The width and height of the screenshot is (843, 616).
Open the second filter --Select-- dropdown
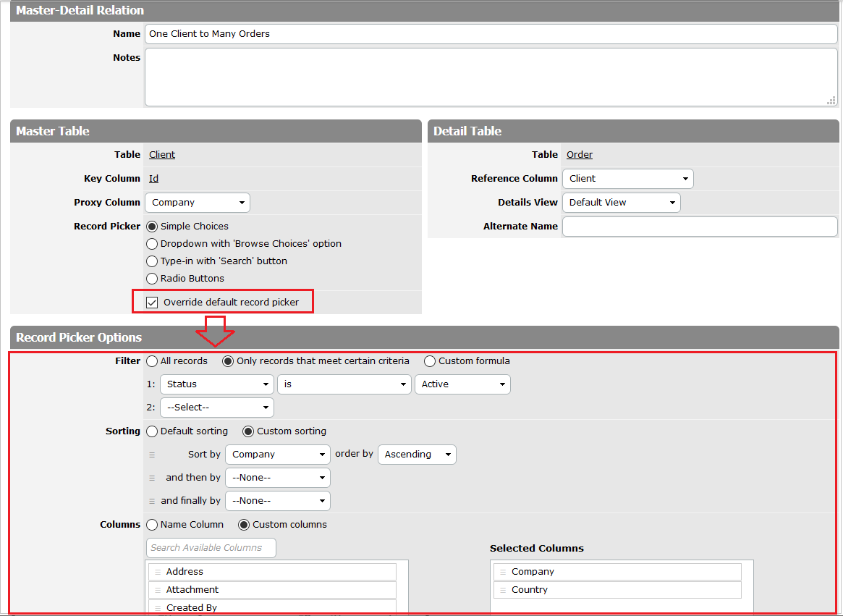pyautogui.click(x=217, y=408)
